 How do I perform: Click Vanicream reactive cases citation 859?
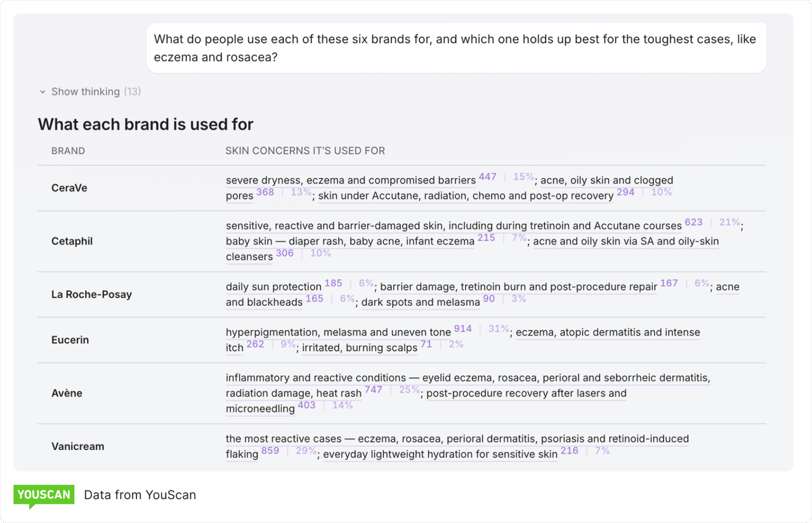point(270,451)
